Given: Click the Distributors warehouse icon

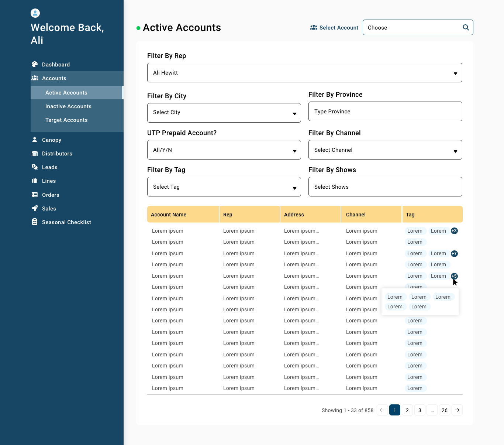Looking at the screenshot, I should click(x=35, y=153).
